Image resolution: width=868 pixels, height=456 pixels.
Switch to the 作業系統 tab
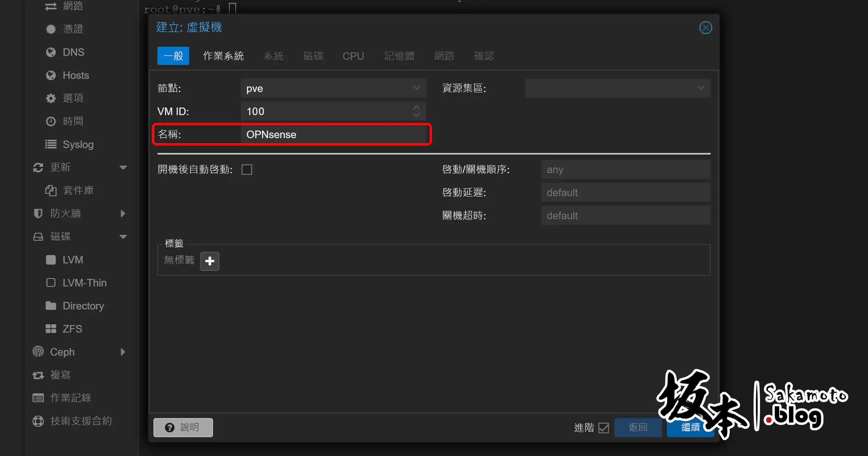(223, 56)
